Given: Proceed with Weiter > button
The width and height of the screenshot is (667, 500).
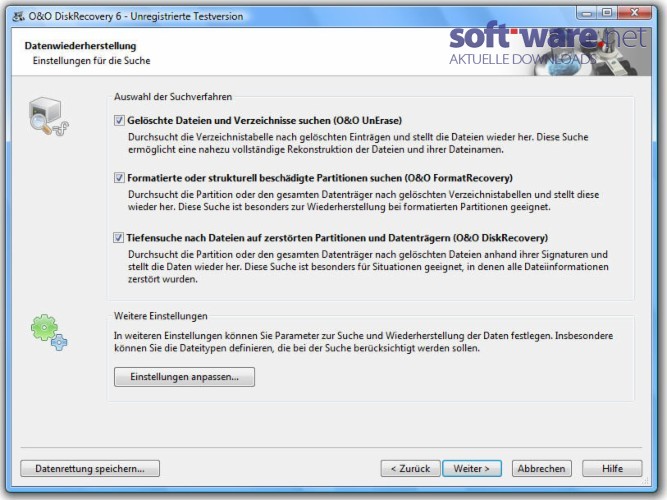Looking at the screenshot, I should coord(472,469).
